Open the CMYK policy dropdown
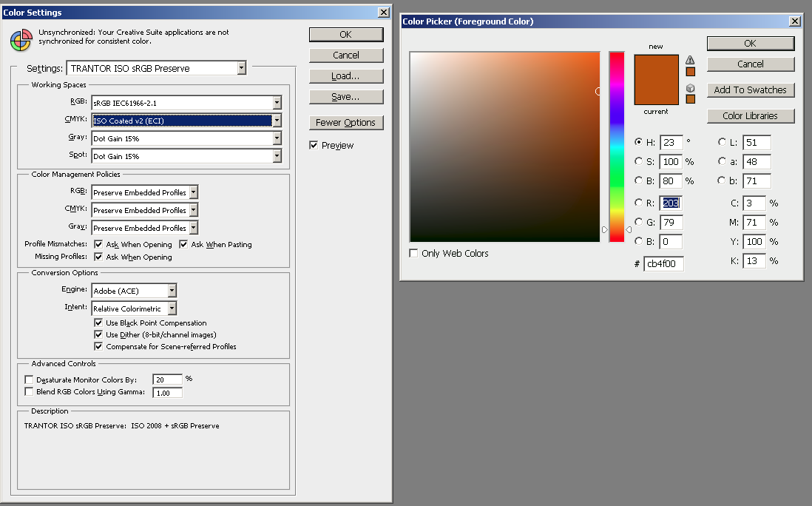Image resolution: width=812 pixels, height=506 pixels. 145,210
